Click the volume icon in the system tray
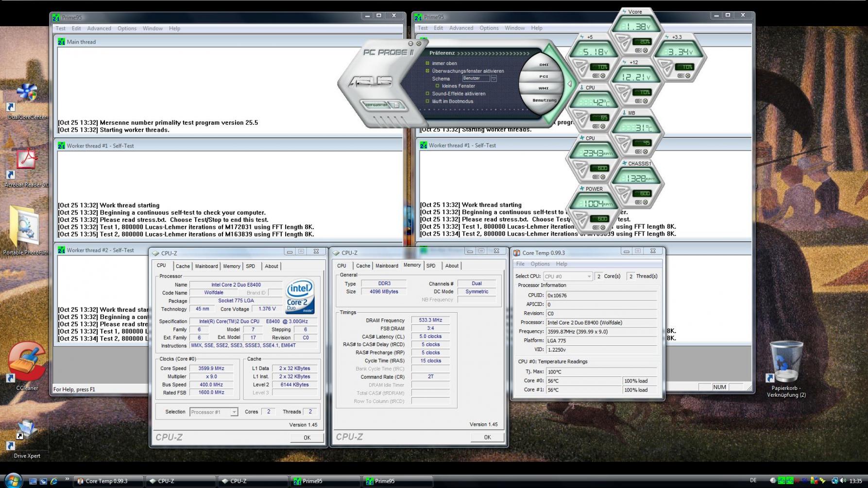 click(844, 481)
